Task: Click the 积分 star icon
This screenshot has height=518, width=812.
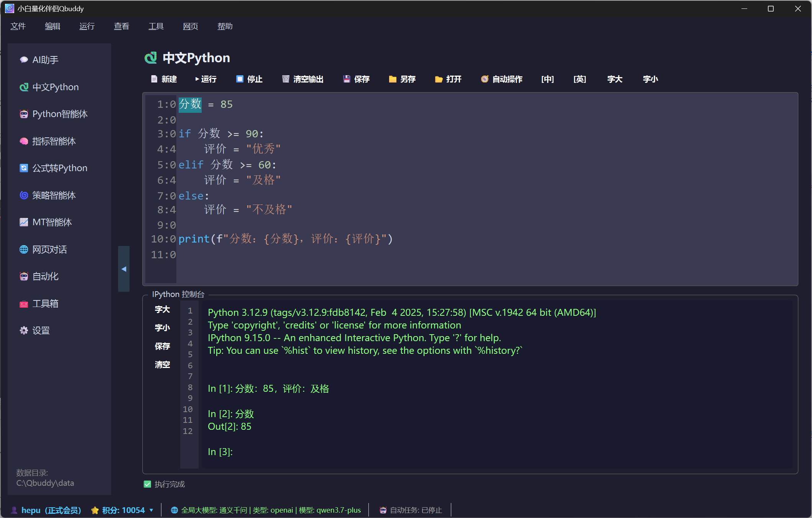Action: tap(95, 510)
